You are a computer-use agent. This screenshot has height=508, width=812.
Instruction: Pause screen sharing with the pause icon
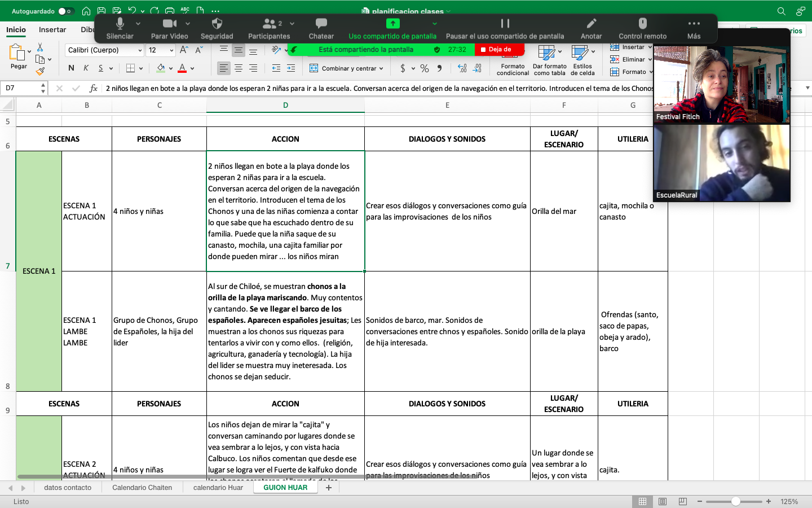tap(505, 23)
